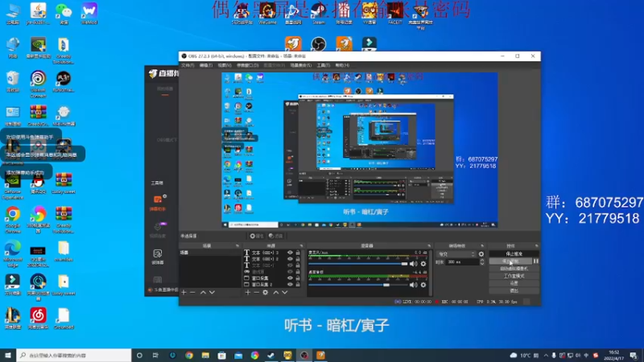Open settings gear for desktop audio track
Viewport: 644px width, 362px height.
(423, 285)
